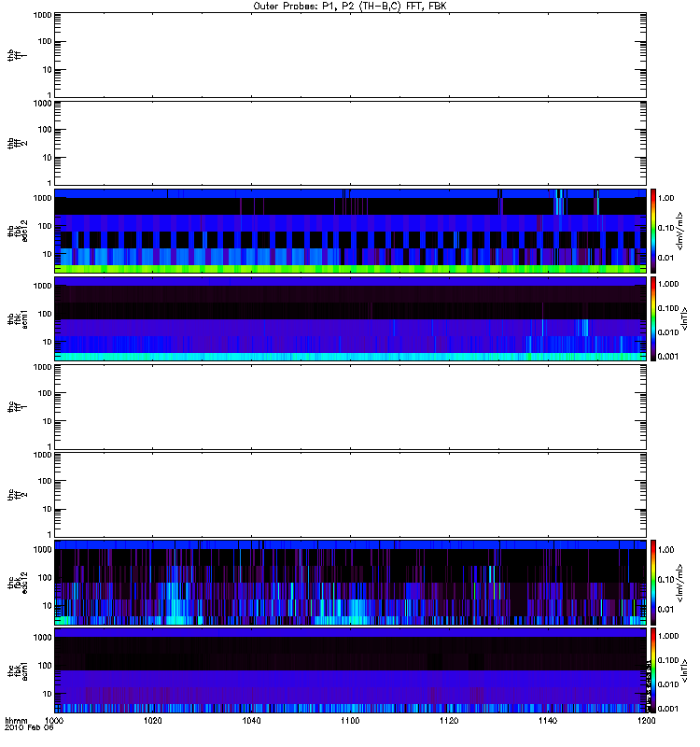The height and width of the screenshot is (747, 700).
Task: Click the 0.100 value on thb scm1 color bar
Action: pos(668,308)
